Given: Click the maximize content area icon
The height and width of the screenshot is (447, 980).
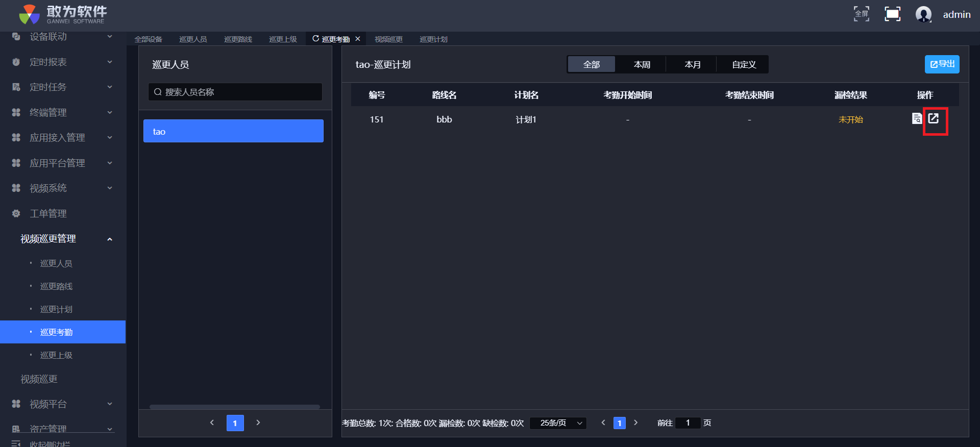Looking at the screenshot, I should pyautogui.click(x=892, y=14).
